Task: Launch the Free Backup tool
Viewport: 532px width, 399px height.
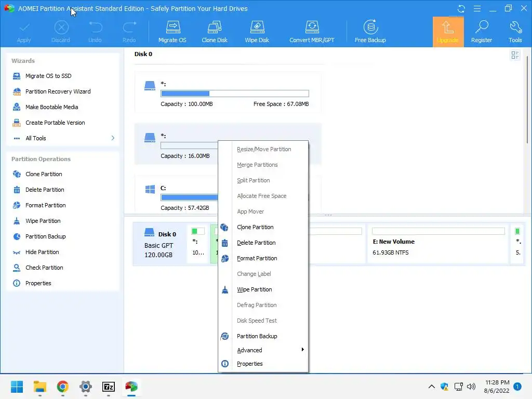Action: click(370, 32)
